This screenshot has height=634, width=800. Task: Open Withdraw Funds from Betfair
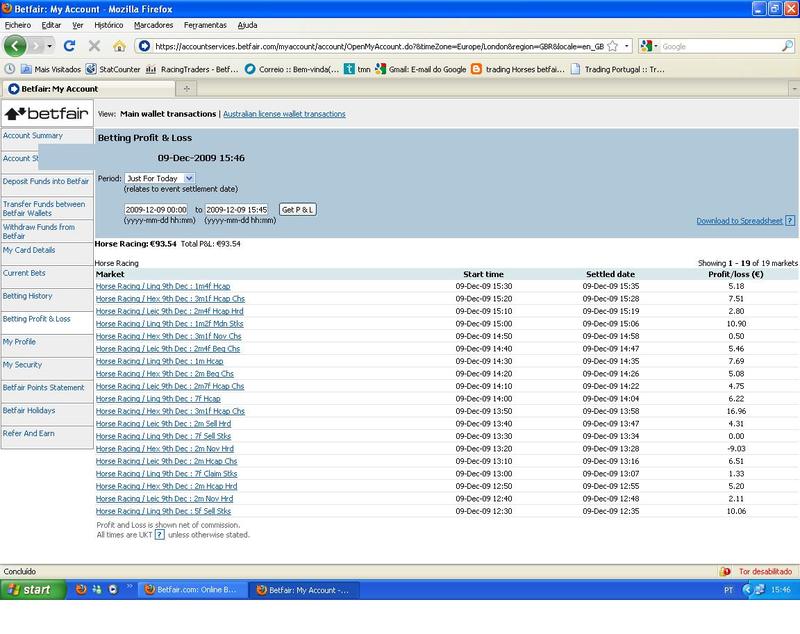[39, 232]
